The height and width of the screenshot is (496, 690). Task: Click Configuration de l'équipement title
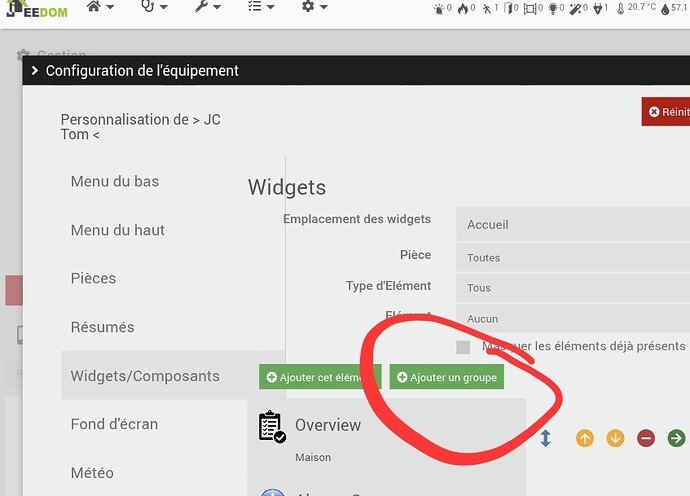pos(142,70)
